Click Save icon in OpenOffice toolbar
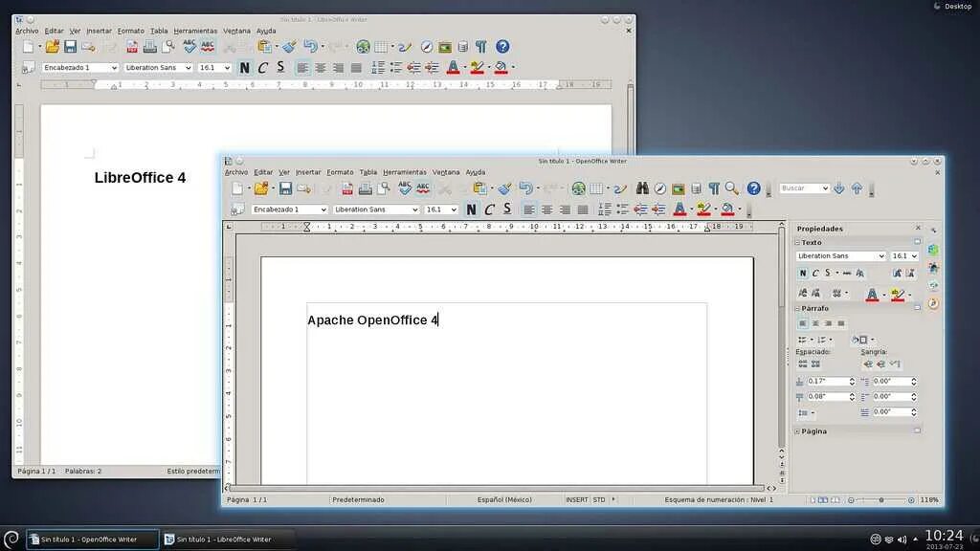 pos(285,188)
